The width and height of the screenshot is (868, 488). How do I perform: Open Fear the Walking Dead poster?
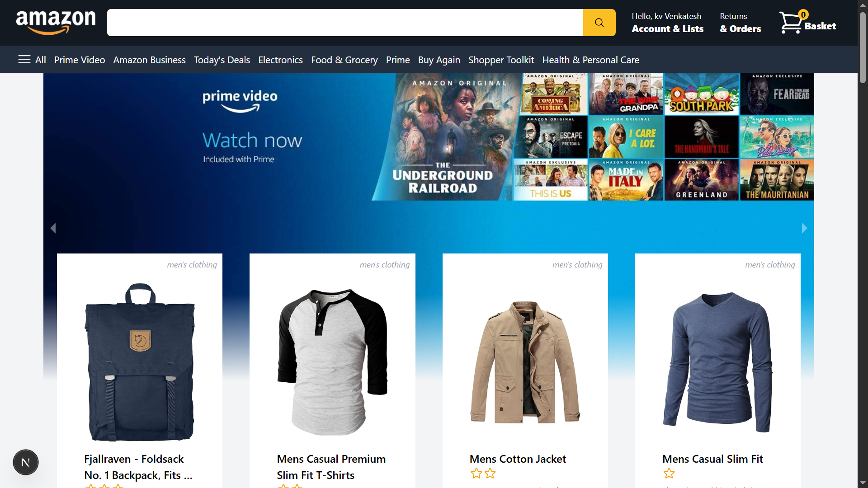pyautogui.click(x=777, y=94)
